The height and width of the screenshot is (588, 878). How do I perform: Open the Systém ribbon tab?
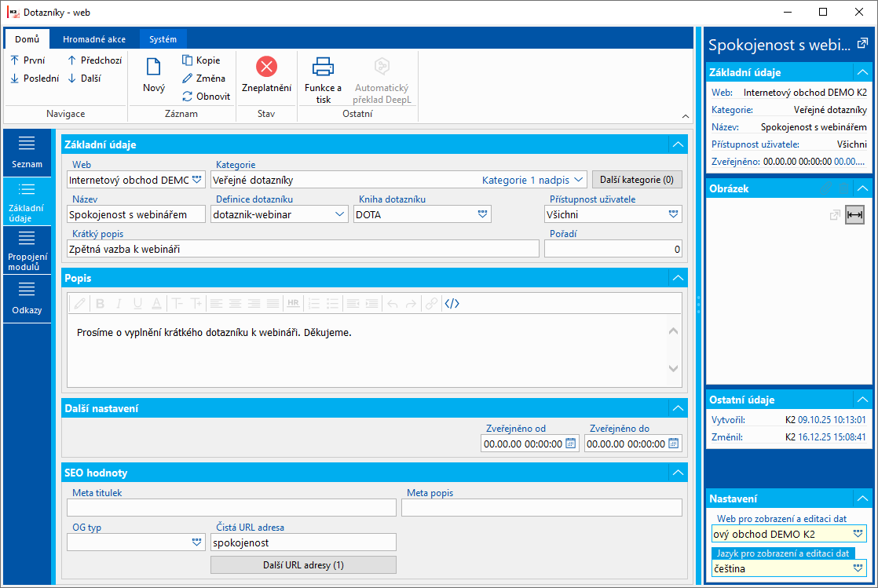tap(163, 39)
